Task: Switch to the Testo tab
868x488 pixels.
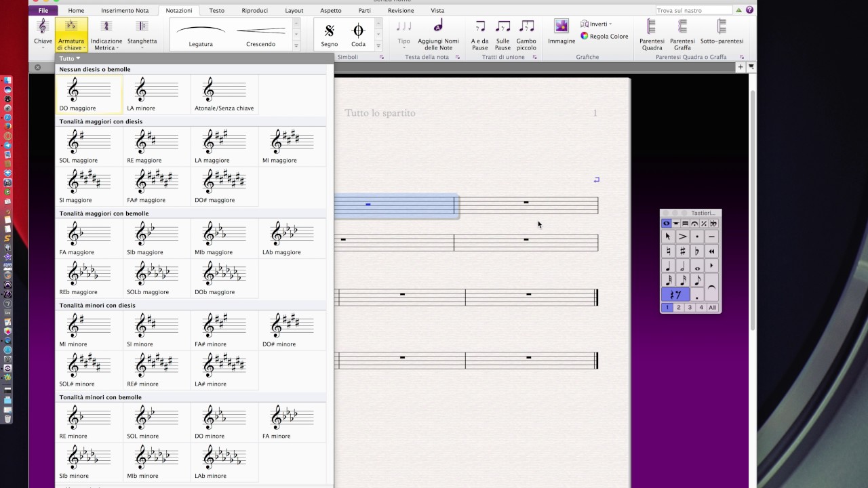Action: click(217, 11)
